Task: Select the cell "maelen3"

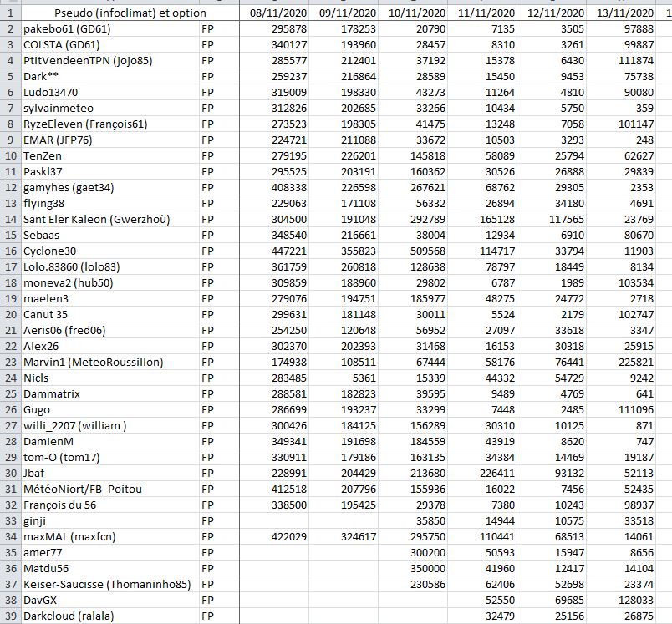Action: point(110,298)
